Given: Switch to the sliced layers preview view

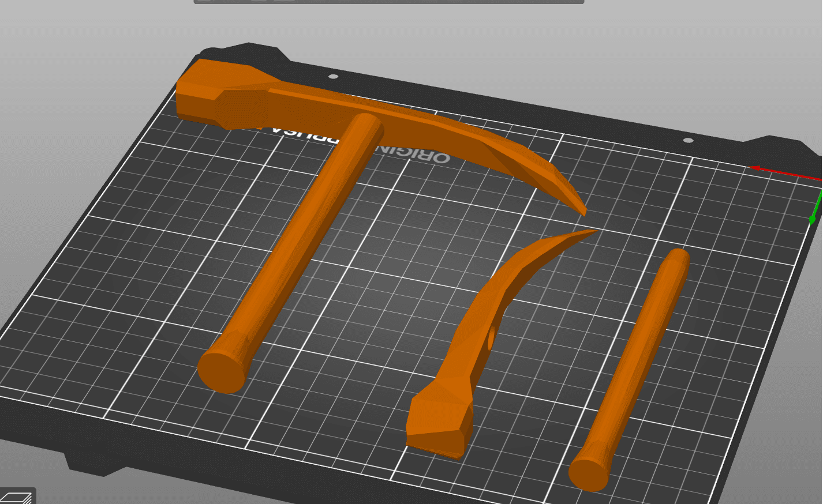Looking at the screenshot, I should point(16,497).
